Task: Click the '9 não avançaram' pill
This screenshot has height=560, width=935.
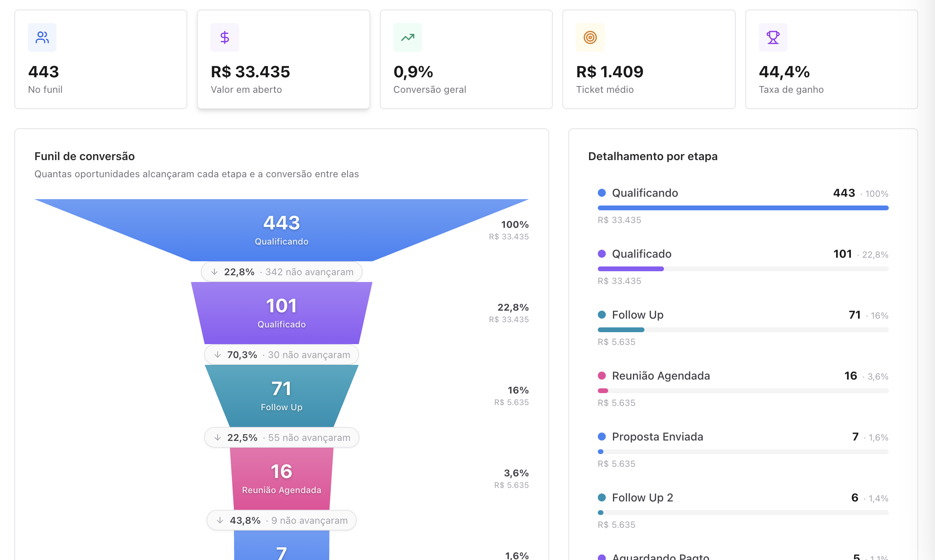Action: pyautogui.click(x=282, y=520)
